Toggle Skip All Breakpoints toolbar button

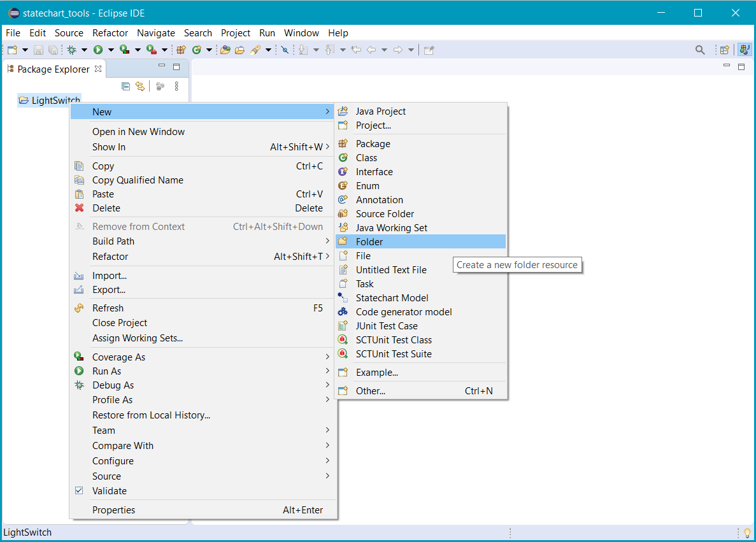click(285, 50)
